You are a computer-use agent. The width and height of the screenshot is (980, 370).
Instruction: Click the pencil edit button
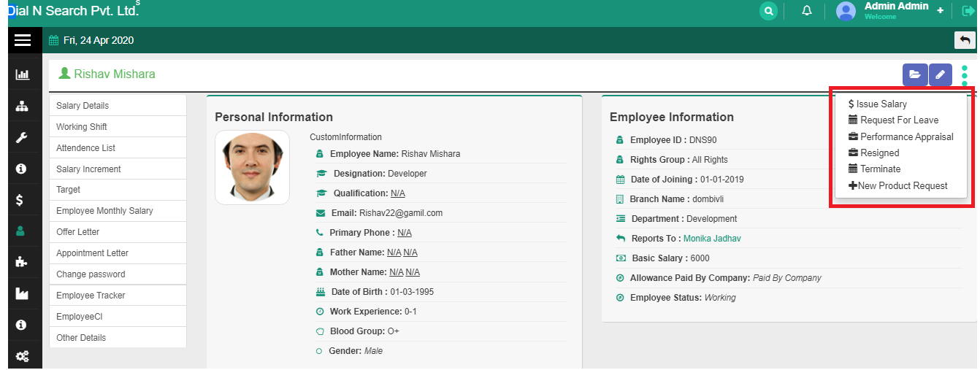tap(941, 74)
